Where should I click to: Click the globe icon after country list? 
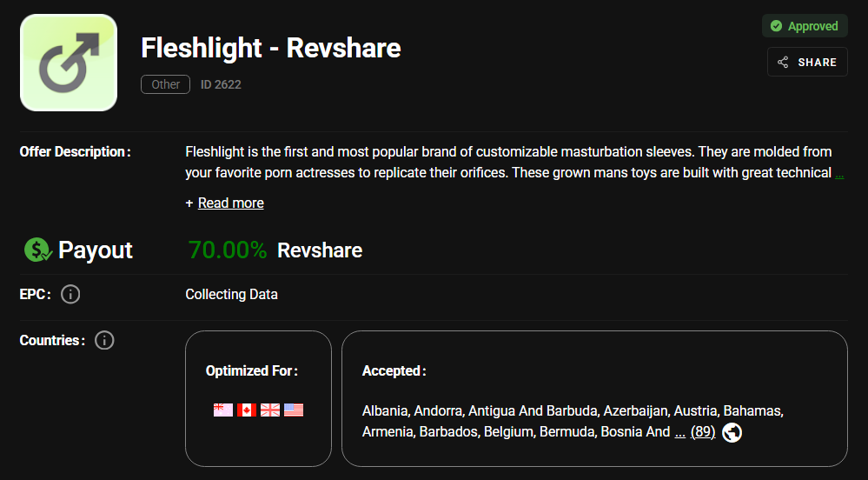pos(732,432)
